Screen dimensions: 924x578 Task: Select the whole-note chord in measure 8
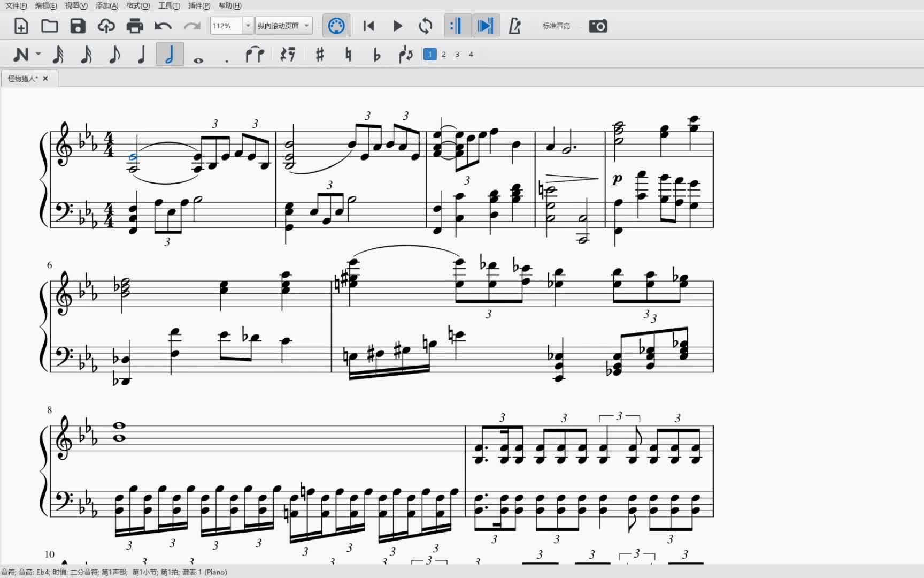coord(119,432)
